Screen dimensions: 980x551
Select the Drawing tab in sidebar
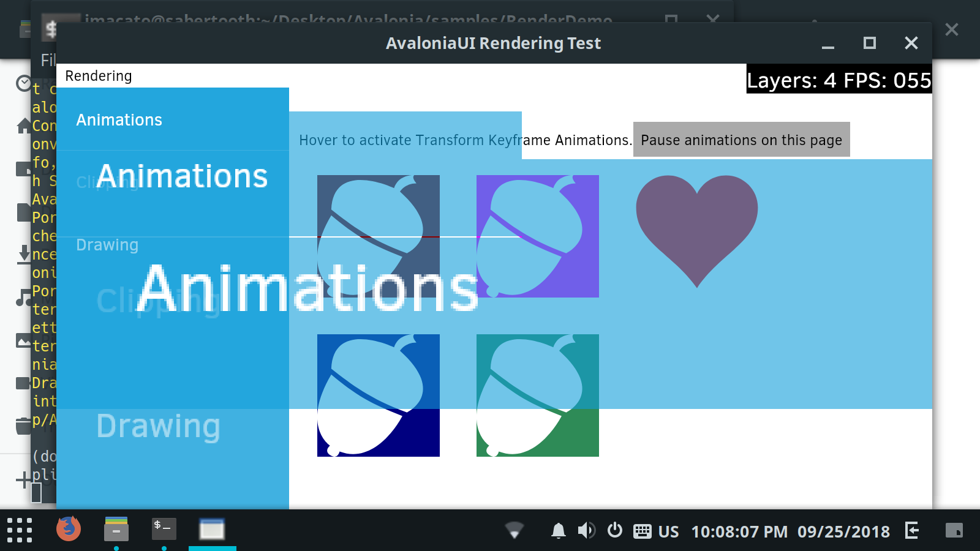107,245
